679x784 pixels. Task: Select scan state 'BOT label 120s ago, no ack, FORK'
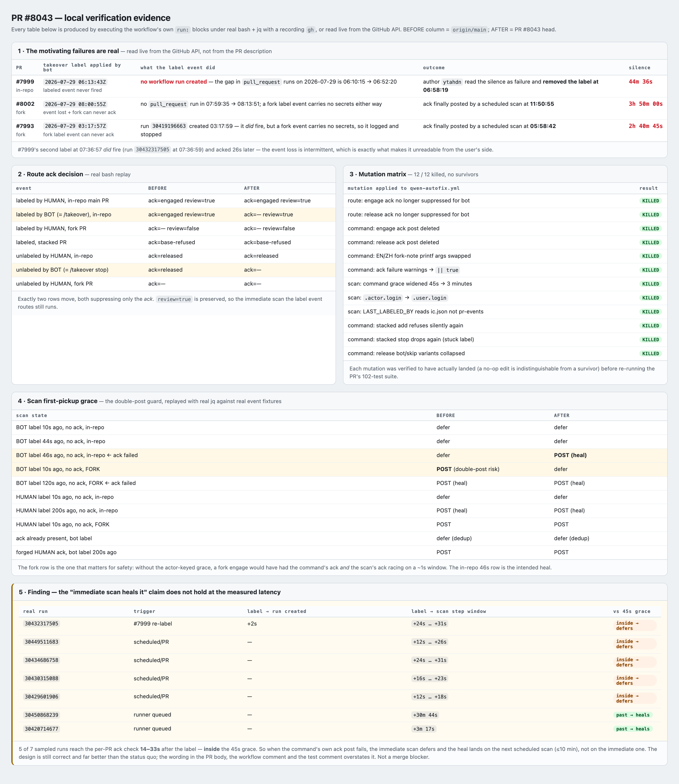pos(76,483)
